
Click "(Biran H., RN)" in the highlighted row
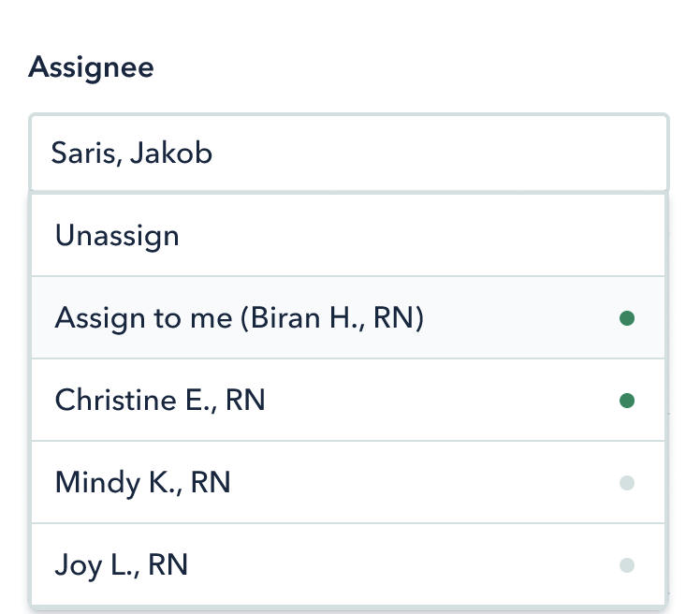click(x=333, y=319)
